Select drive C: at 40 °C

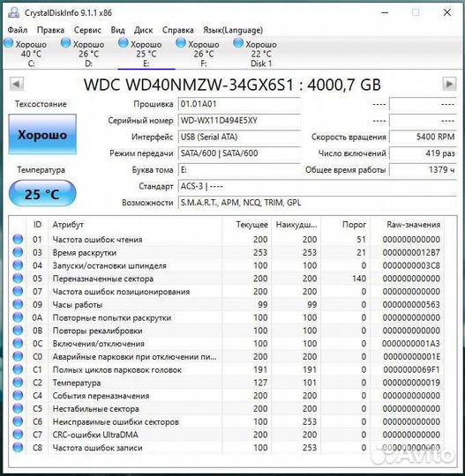[26, 53]
